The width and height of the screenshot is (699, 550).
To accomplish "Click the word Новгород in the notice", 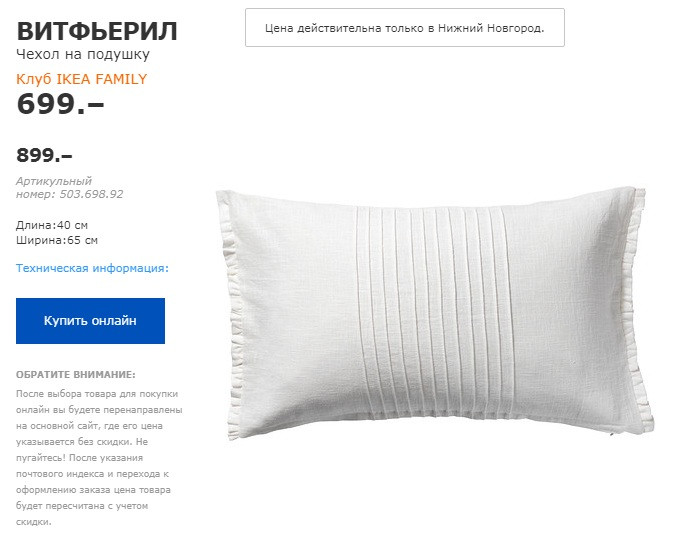I will [515, 28].
